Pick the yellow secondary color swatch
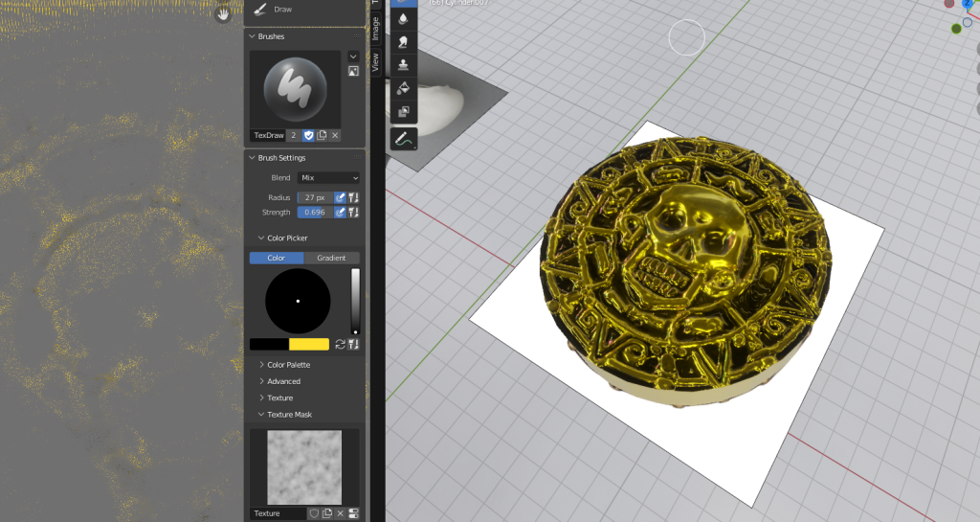Viewport: 980px width, 522px height. (309, 345)
